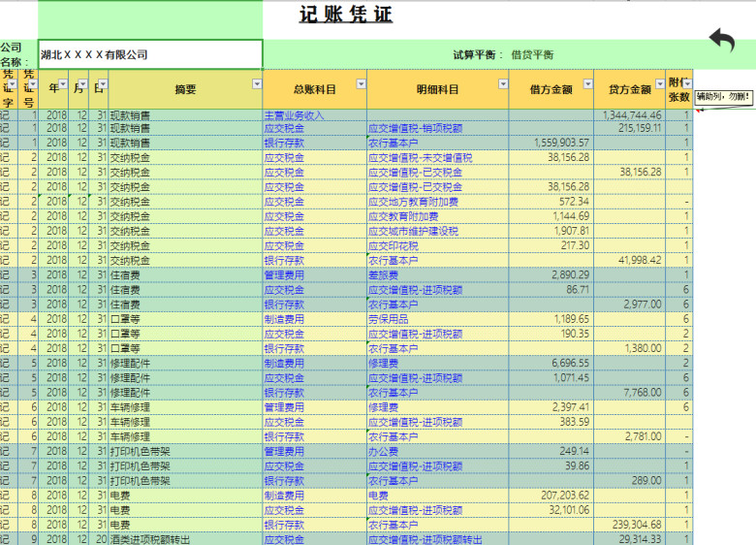Select the debit amount 6,696.55
This screenshot has height=545, width=756.
(551, 364)
